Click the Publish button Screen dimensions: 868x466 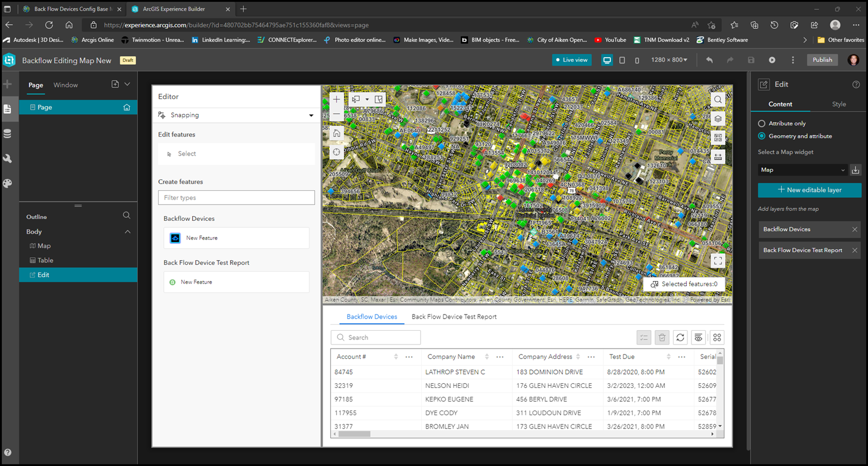click(822, 60)
